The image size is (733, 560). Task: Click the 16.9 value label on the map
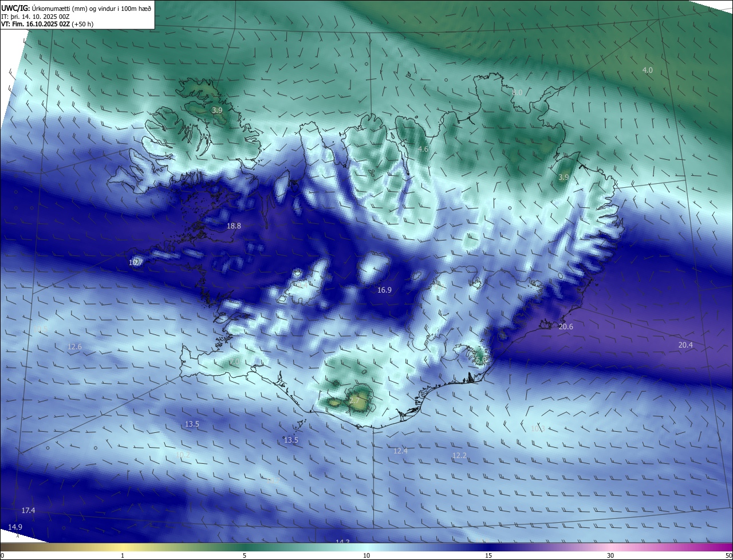point(384,290)
